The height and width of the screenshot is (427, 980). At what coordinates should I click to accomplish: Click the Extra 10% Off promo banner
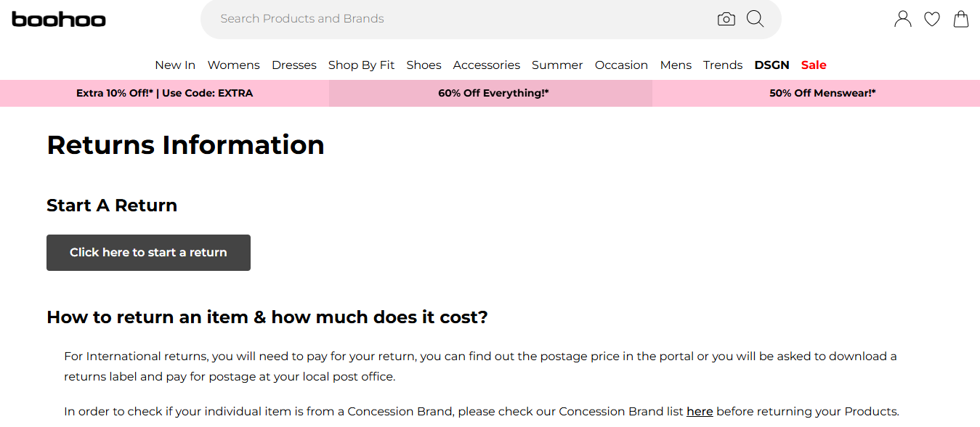point(164,93)
